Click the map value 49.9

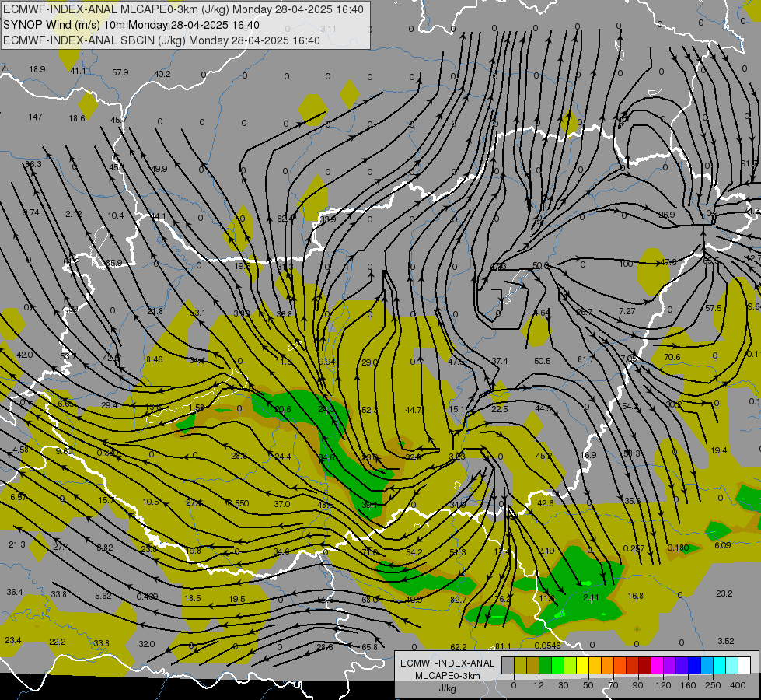click(159, 169)
